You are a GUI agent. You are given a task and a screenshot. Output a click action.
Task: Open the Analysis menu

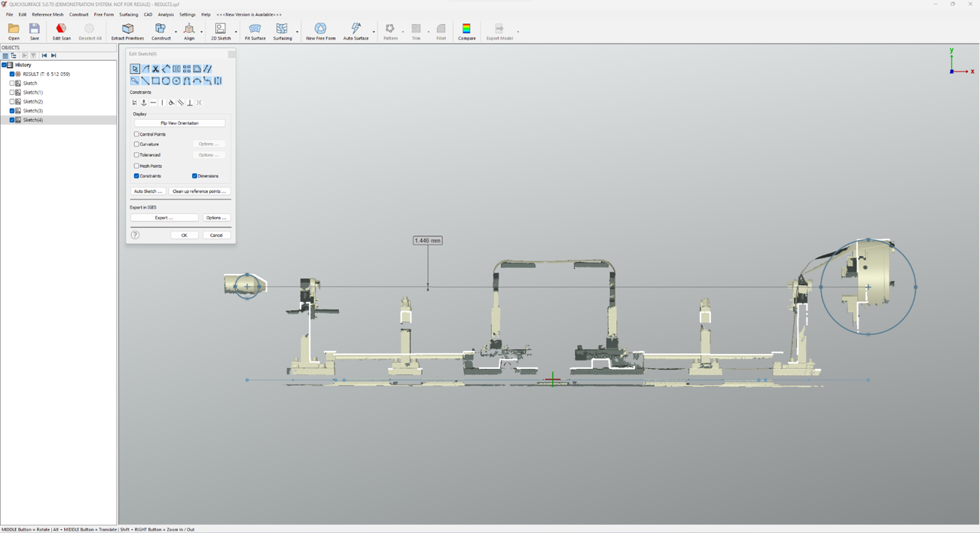point(166,14)
